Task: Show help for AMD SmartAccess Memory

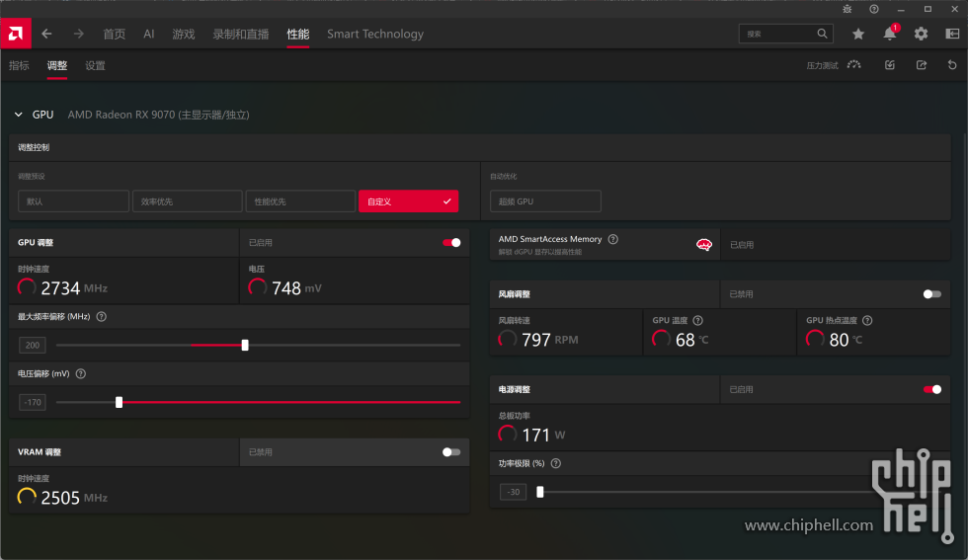Action: (613, 239)
